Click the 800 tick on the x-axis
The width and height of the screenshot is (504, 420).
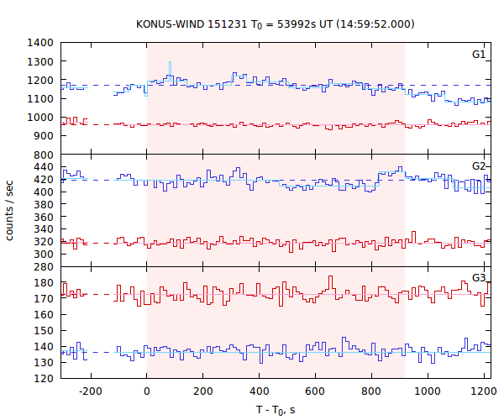[x=371, y=391]
